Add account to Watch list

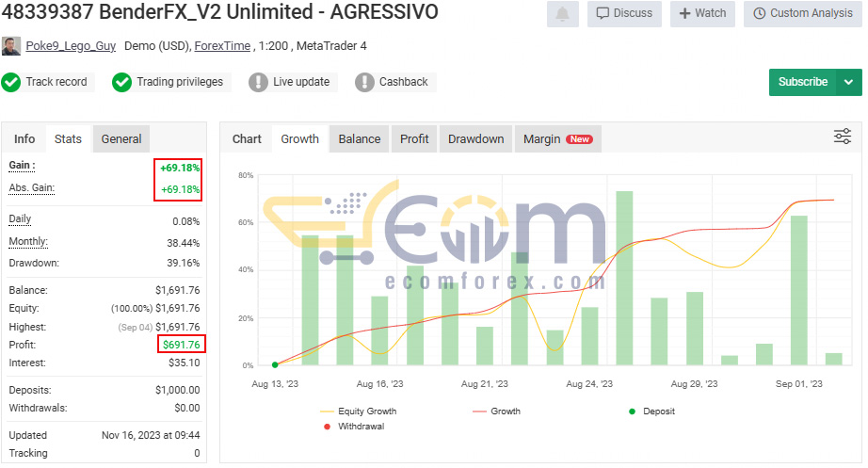coord(702,13)
